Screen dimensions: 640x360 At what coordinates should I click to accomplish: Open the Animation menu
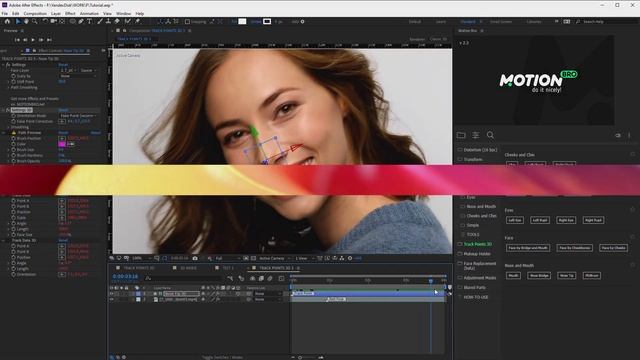click(x=89, y=13)
